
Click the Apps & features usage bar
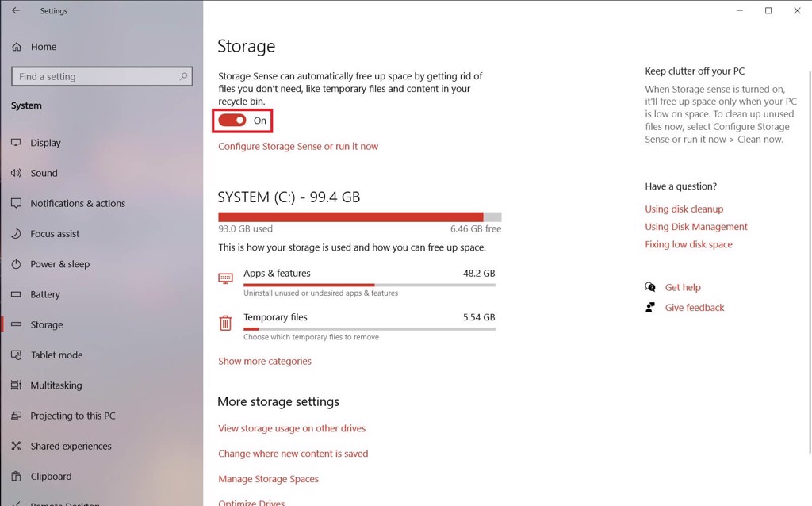tap(370, 285)
